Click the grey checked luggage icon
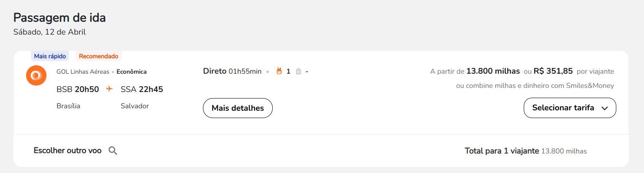Image resolution: width=644 pixels, height=173 pixels. click(x=298, y=71)
